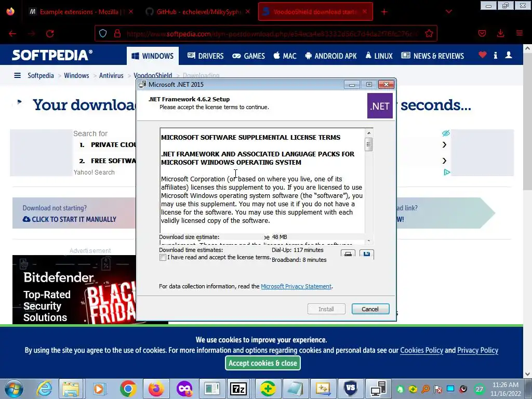This screenshot has height=399, width=532.
Task: Go to Windows in the breadcrumb
Action: [x=76, y=75]
